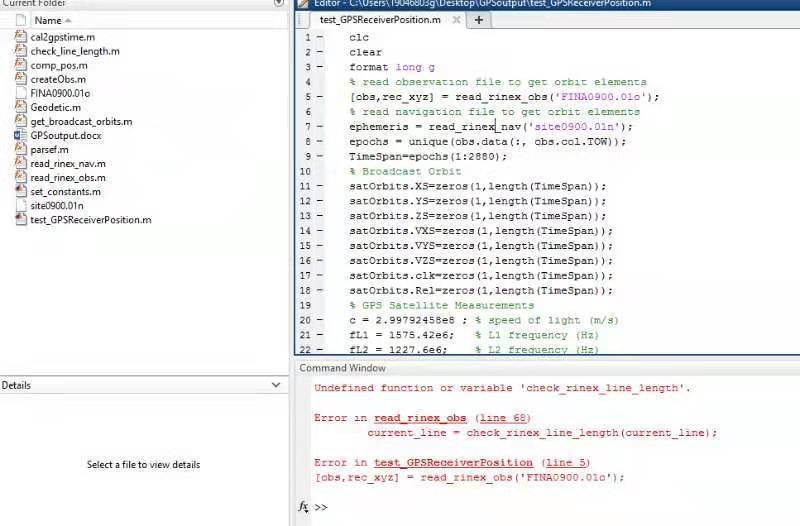800x526 pixels.
Task: Open read_rinex_obs error link
Action: 420,418
